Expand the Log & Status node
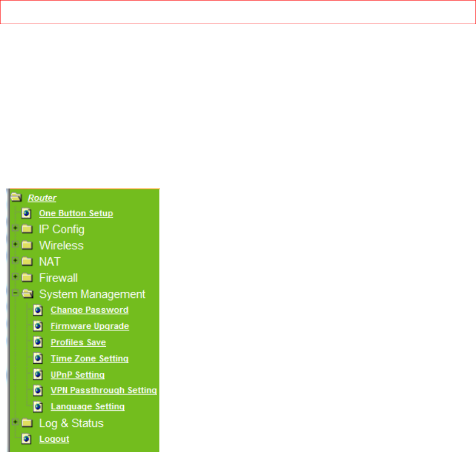The height and width of the screenshot is (452, 476). (x=15, y=422)
